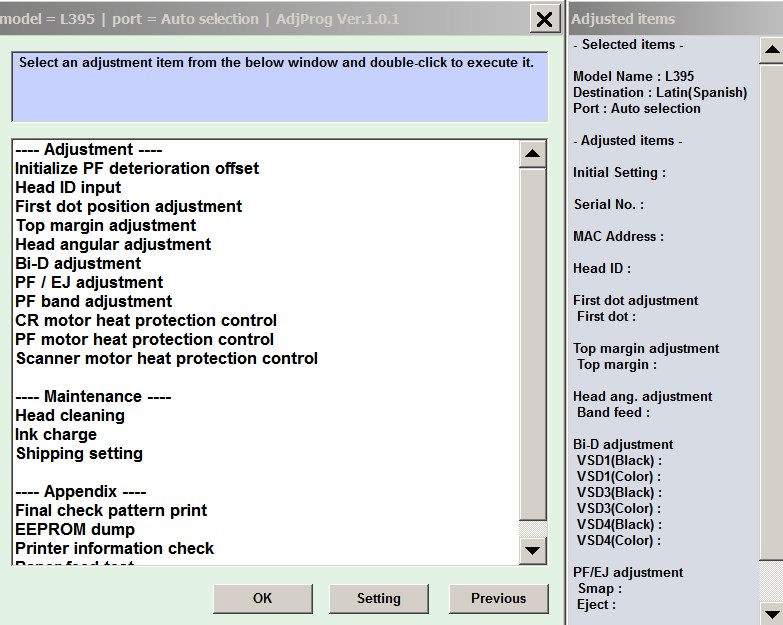The height and width of the screenshot is (625, 783).
Task: Select Top margin adjustment in list
Action: [x=105, y=225]
